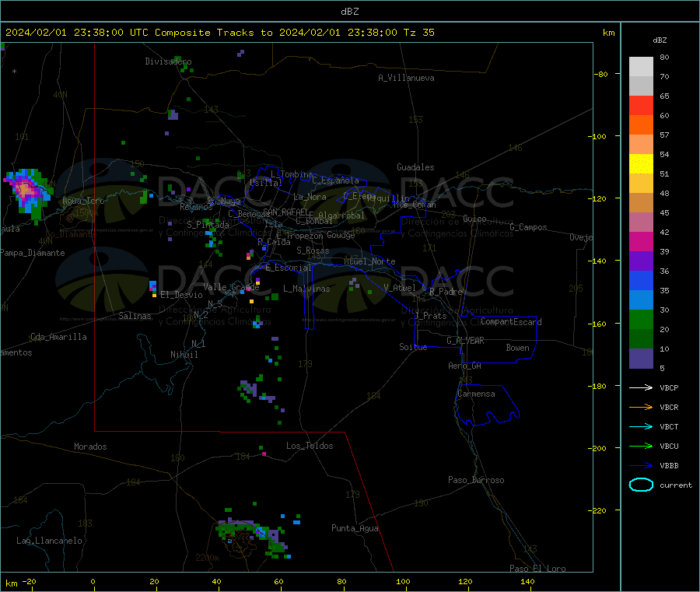The image size is (700, 592).
Task: Select the cyan VBCT arrow symbol
Action: coord(641,427)
